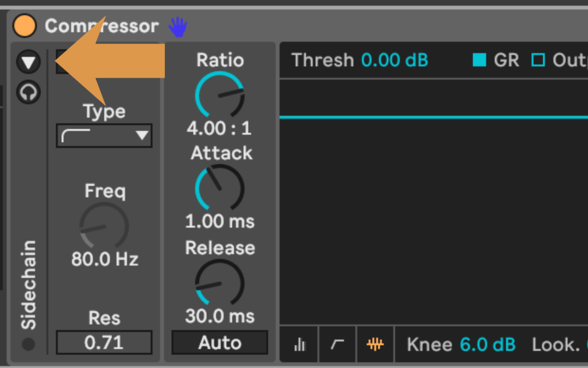
Task: Click the Release knob
Action: pos(219,283)
